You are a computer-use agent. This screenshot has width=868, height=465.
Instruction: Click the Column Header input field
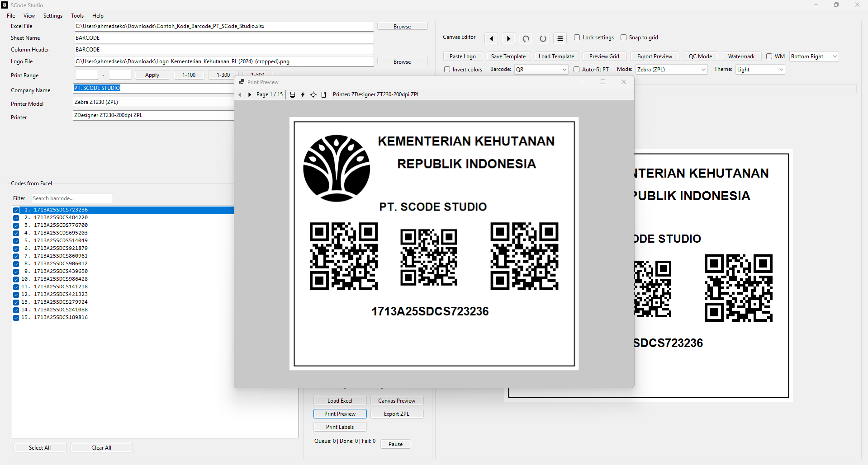pos(224,50)
